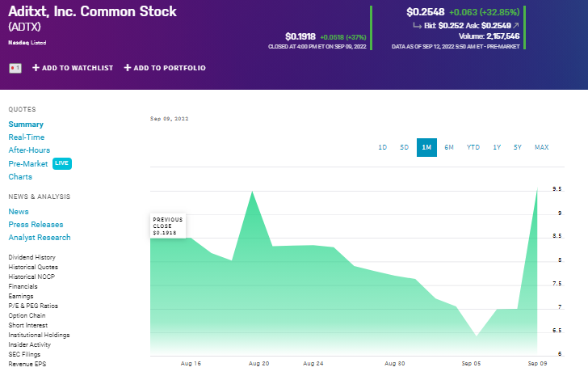
Task: Open SEC Filings
Action: tap(24, 354)
